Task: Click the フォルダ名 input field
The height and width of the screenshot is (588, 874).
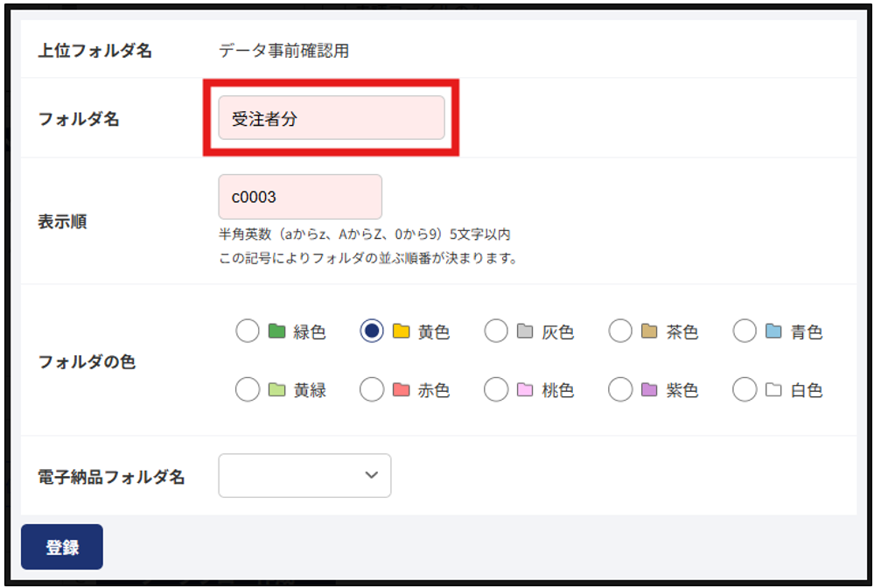Action: pyautogui.click(x=332, y=117)
